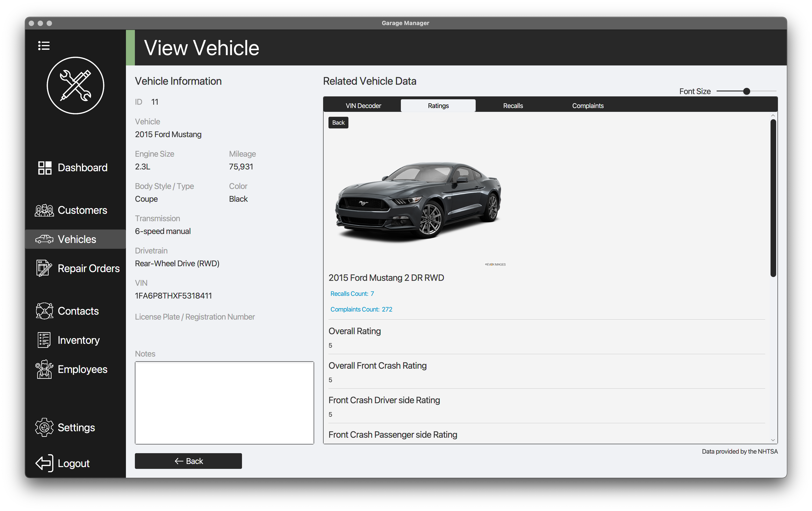The image size is (812, 511).
Task: Click inside the Notes text area
Action: [x=224, y=402]
